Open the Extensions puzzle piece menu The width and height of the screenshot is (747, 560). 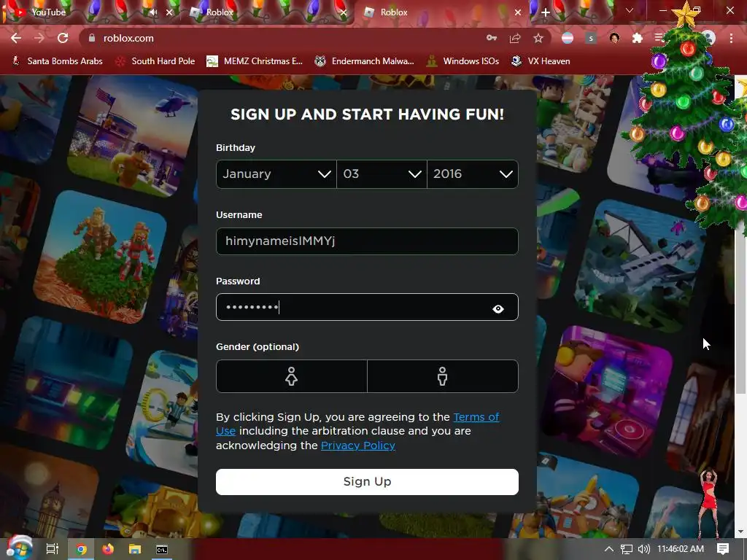(x=638, y=38)
